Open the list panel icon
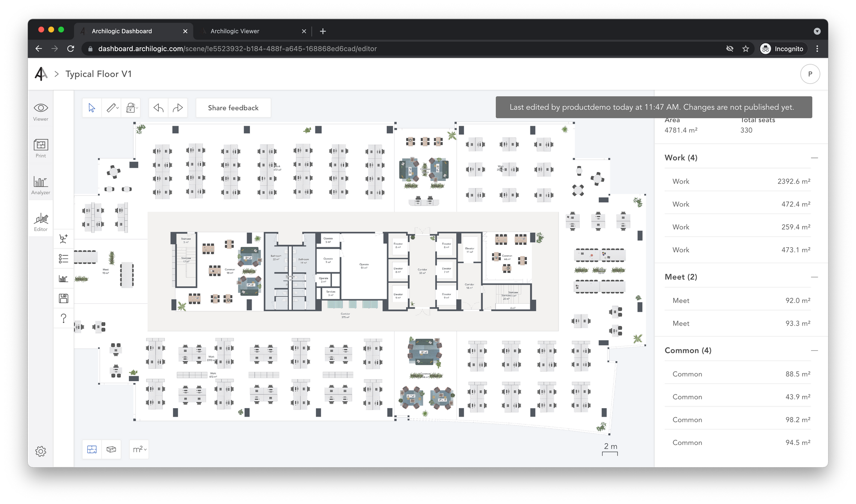The image size is (856, 504). point(63,258)
